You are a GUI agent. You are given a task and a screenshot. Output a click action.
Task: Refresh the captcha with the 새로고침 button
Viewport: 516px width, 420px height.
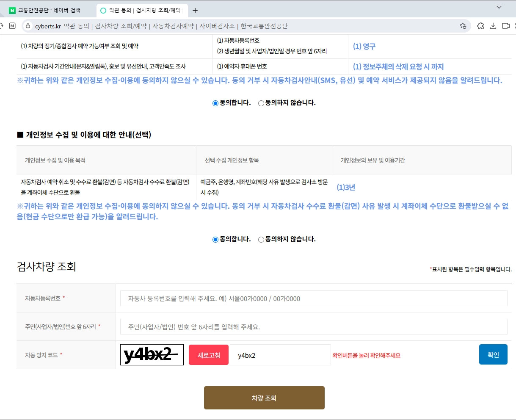coord(208,354)
